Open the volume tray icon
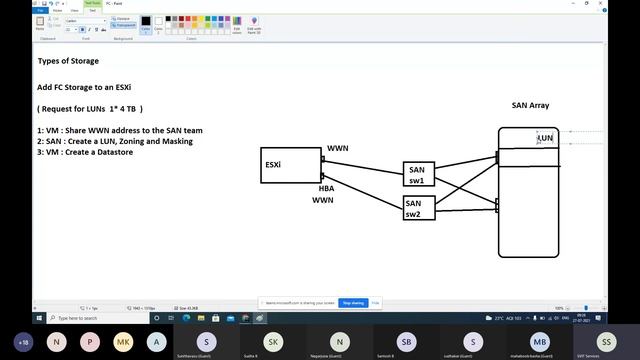 tap(557, 318)
